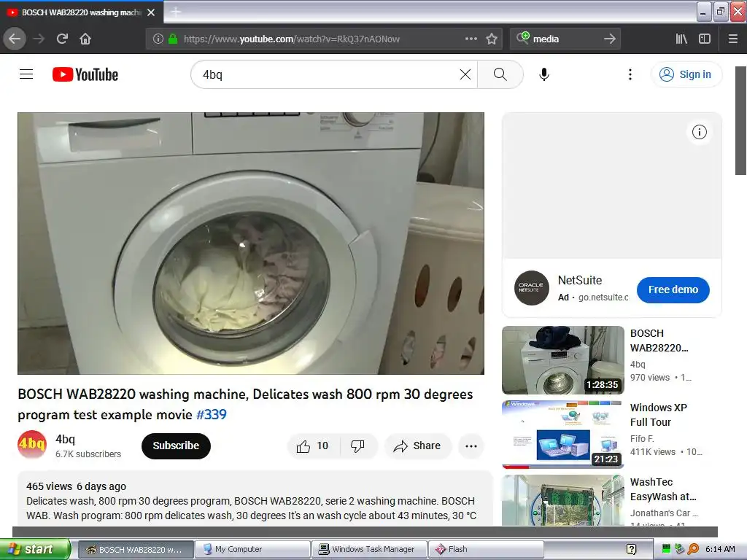Go to YouTube home via logo

coord(85,74)
